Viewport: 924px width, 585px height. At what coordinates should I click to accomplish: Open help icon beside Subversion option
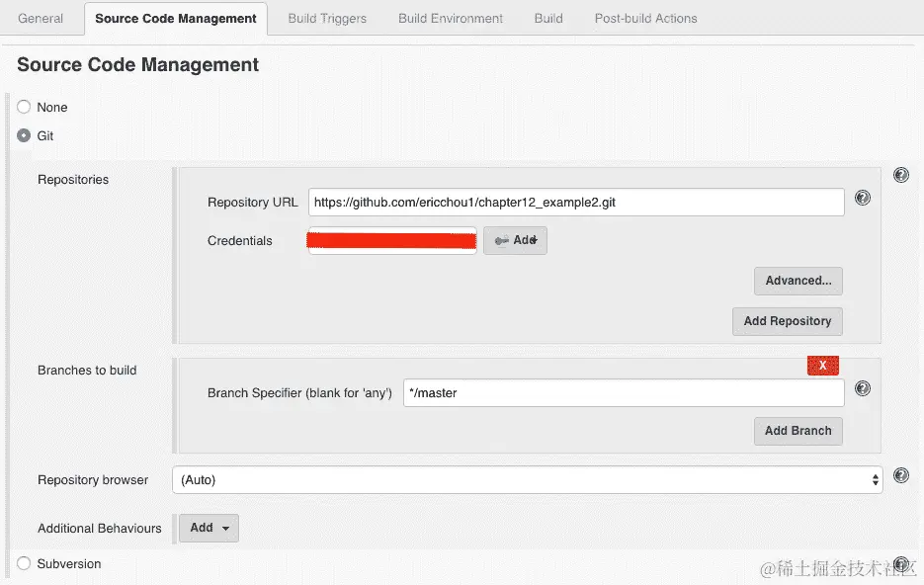point(900,564)
